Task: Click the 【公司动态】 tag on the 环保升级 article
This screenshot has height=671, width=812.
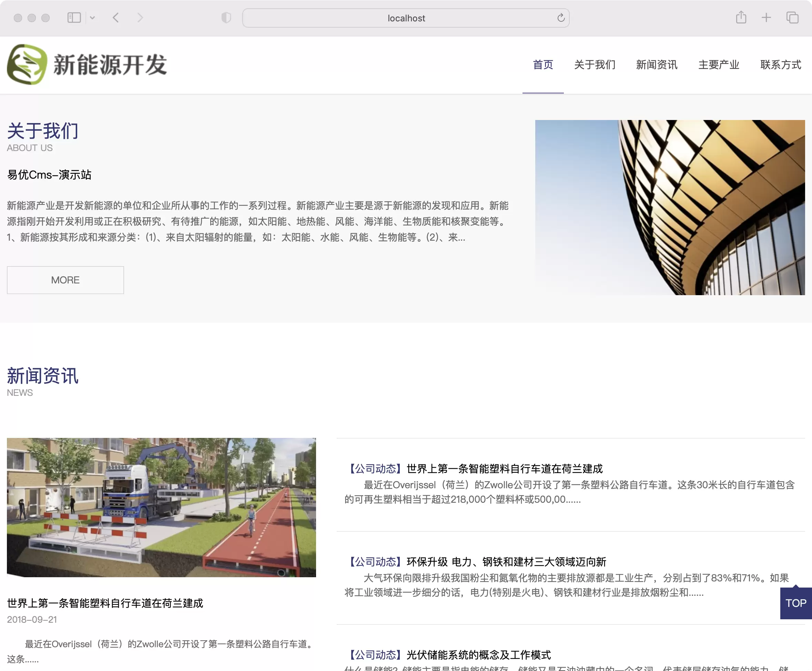Action: 375,562
